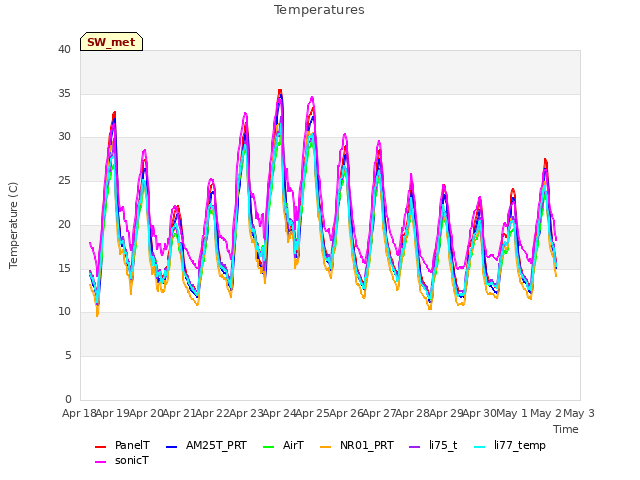The width and height of the screenshot is (640, 480).
Task: Toggle AM25T_PRT series in legend
Action: tap(207, 445)
